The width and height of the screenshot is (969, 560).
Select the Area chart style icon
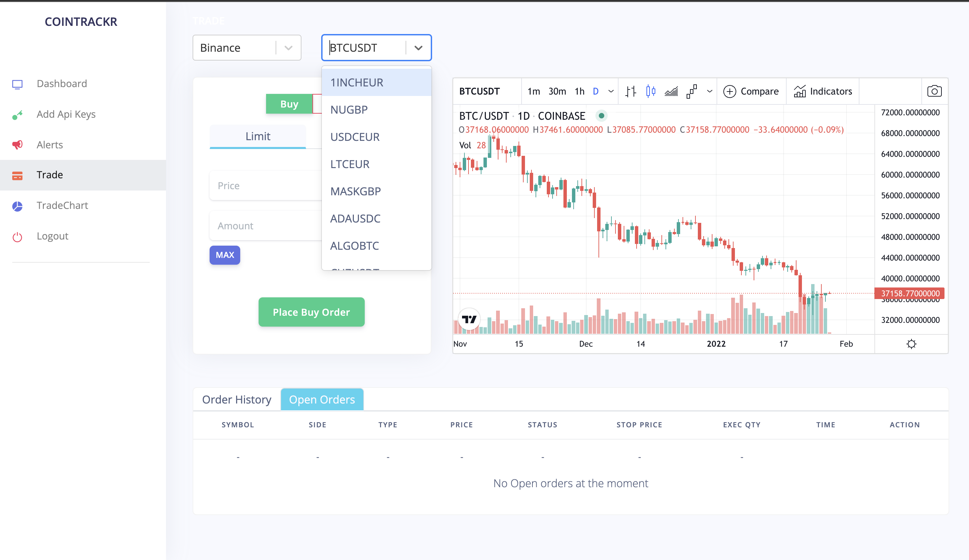pyautogui.click(x=671, y=91)
